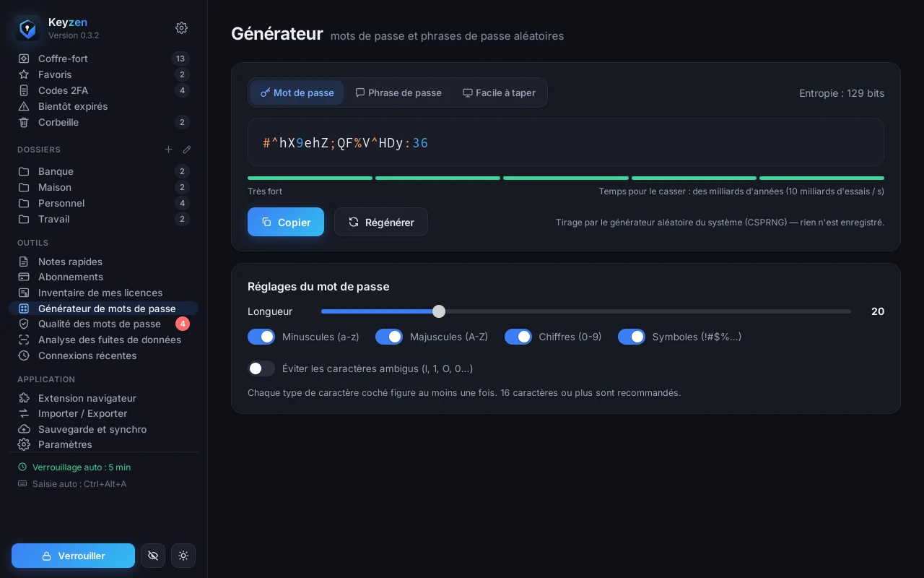The image size is (924, 578).
Task: Open Inventaire de mes licences
Action: [x=104, y=293]
